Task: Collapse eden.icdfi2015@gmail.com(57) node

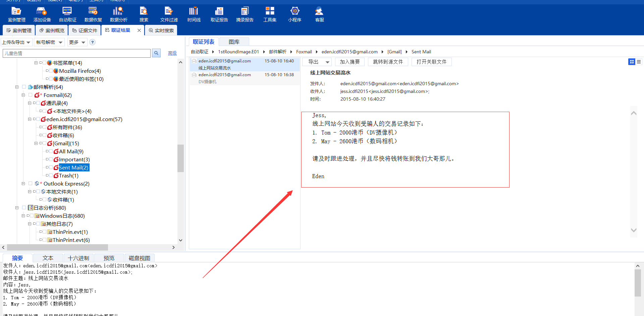Action: pos(30,119)
